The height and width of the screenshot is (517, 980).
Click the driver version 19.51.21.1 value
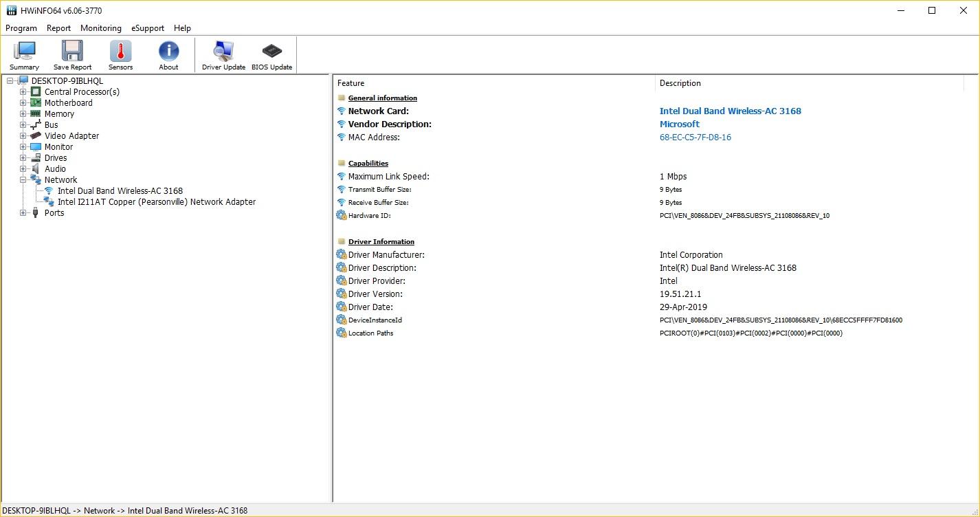680,294
